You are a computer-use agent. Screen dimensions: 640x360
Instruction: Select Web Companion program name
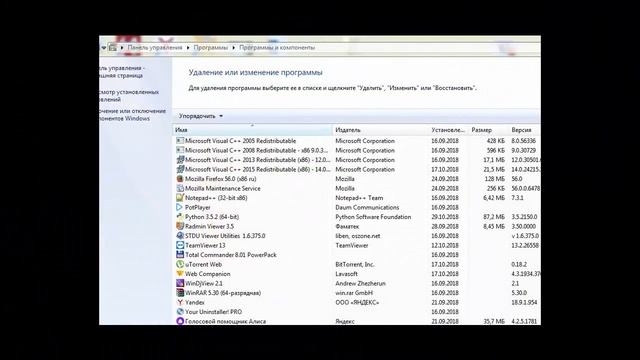[207, 274]
